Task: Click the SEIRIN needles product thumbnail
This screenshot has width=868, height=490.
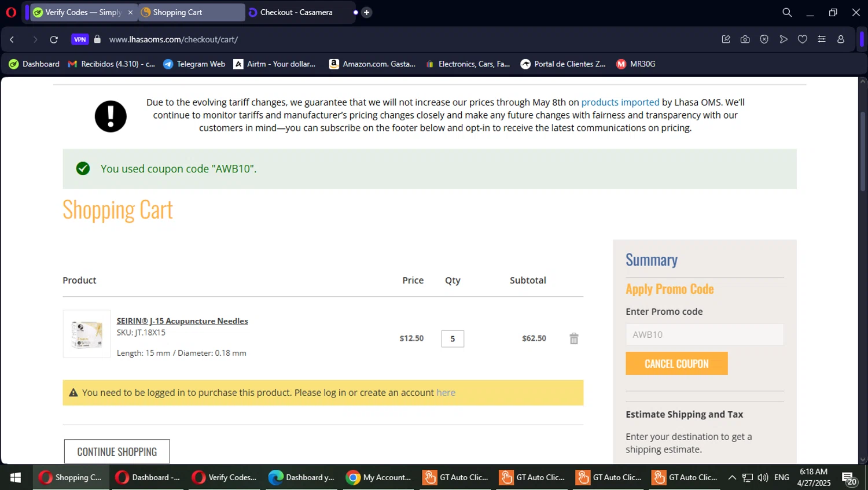Action: pos(87,334)
